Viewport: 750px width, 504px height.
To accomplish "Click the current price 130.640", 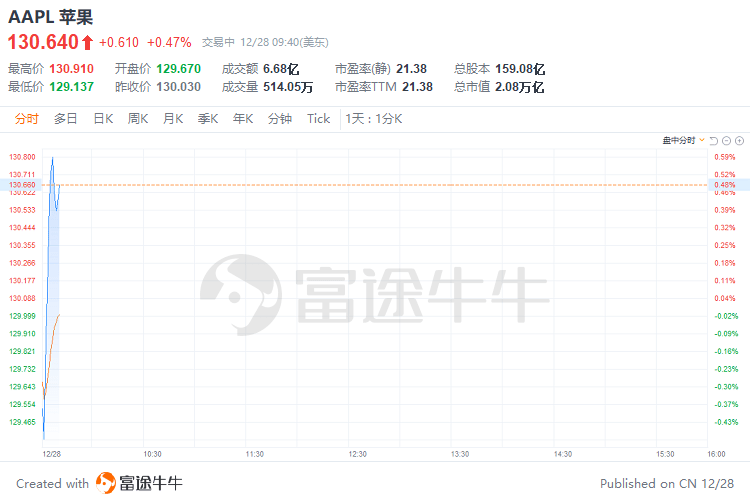I will 43,42.
